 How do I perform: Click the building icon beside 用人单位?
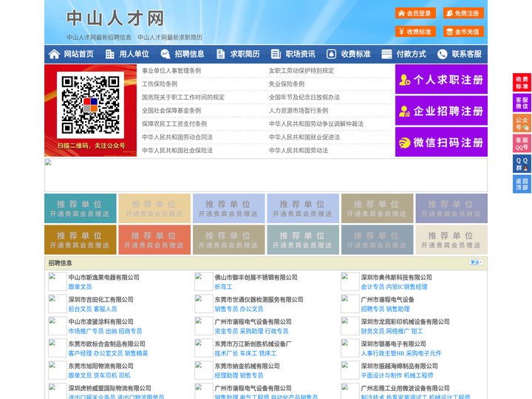(x=109, y=54)
